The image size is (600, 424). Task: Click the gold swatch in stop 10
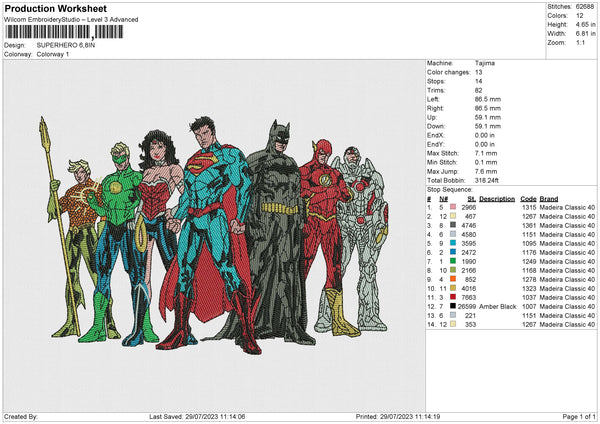(453, 289)
